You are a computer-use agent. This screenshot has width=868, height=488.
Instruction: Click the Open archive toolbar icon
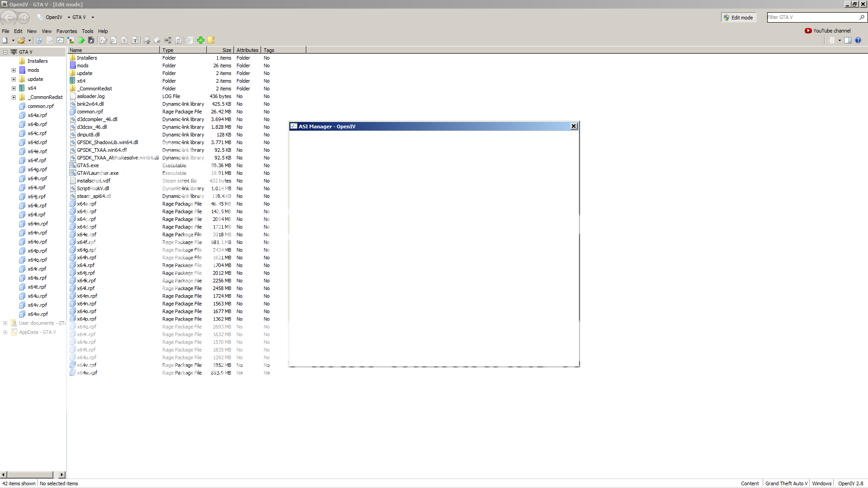pyautogui.click(x=22, y=40)
